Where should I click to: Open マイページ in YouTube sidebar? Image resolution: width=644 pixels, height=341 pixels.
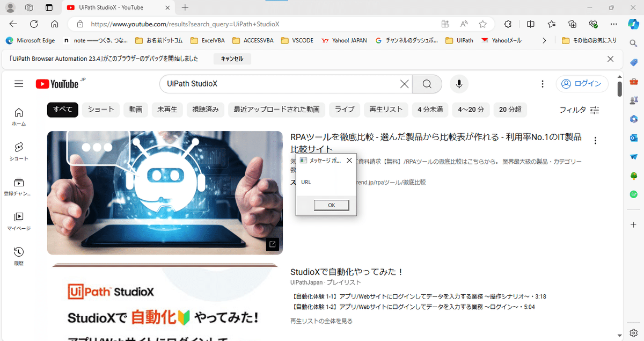point(19,221)
